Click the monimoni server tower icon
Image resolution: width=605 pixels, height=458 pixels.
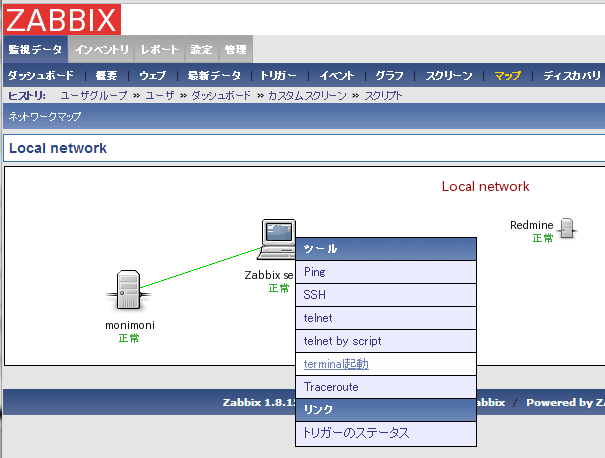tap(128, 290)
